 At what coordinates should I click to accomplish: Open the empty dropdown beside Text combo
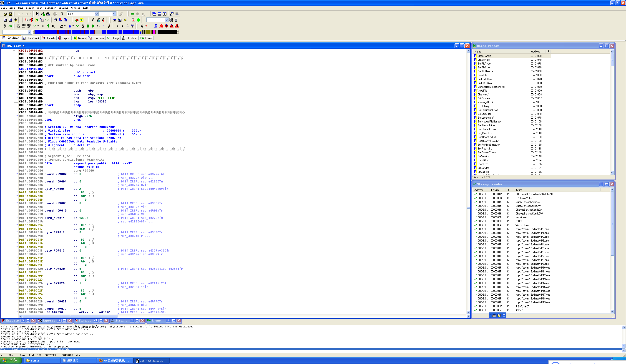click(x=114, y=14)
